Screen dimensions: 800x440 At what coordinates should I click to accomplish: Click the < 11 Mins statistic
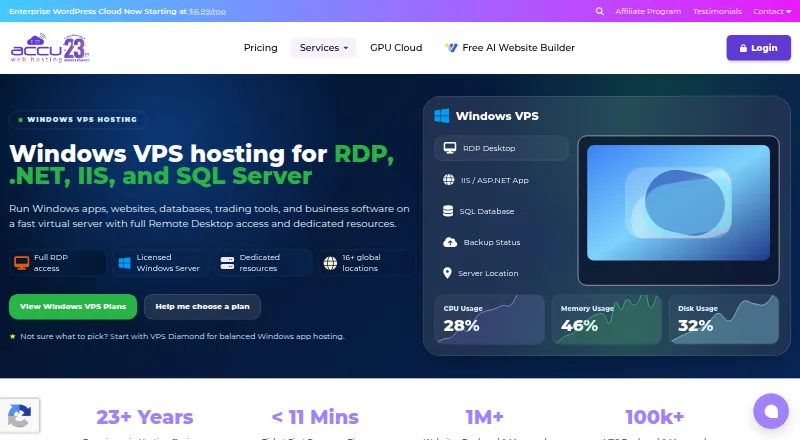[x=315, y=417]
